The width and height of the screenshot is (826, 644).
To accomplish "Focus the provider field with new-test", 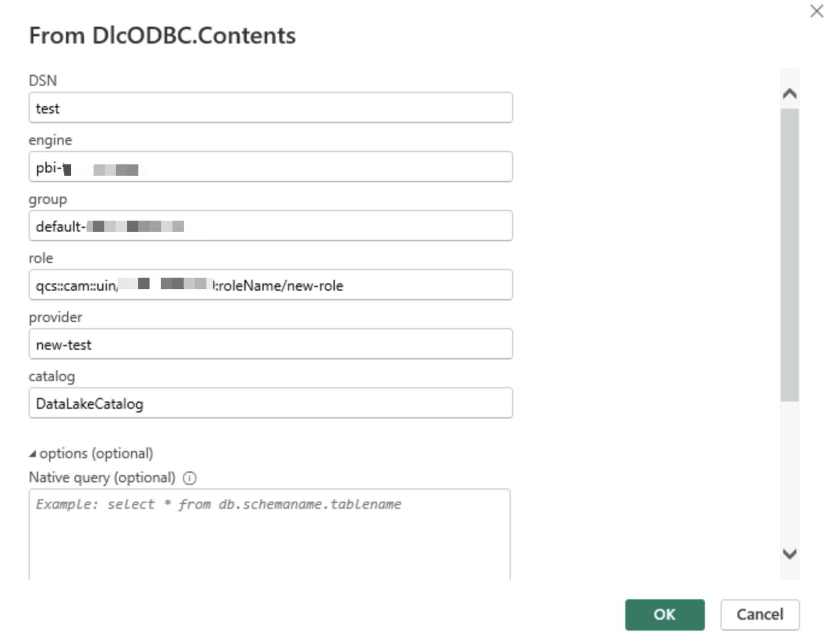I will [270, 345].
